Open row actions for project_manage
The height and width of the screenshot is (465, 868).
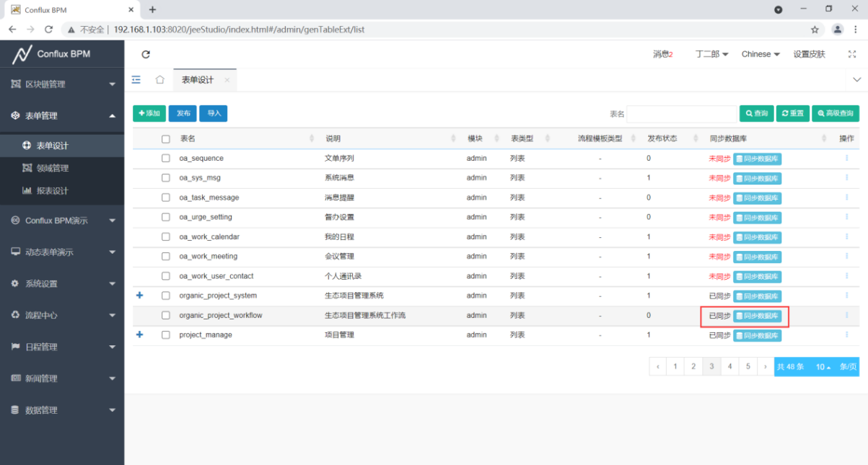pyautogui.click(x=846, y=335)
